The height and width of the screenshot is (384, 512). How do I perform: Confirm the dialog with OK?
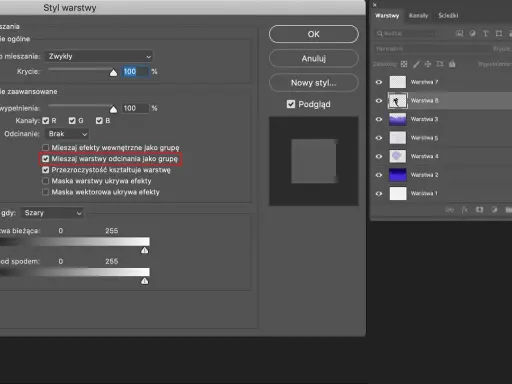pos(314,34)
